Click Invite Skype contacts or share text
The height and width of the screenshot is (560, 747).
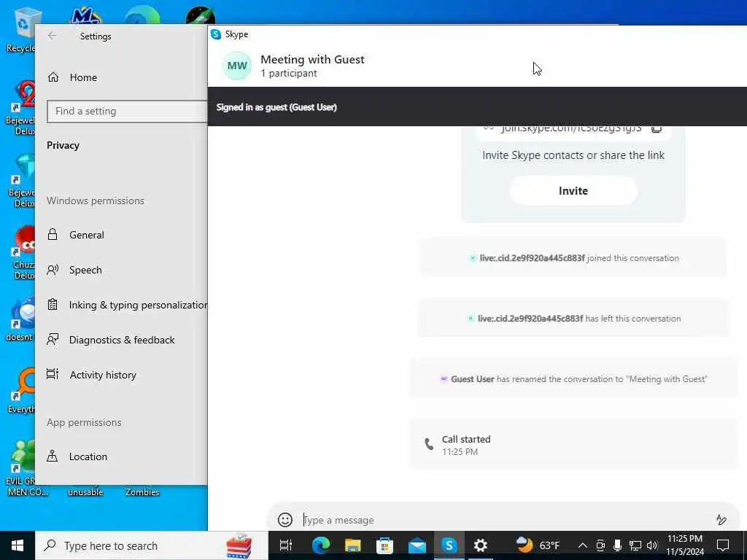(x=573, y=155)
